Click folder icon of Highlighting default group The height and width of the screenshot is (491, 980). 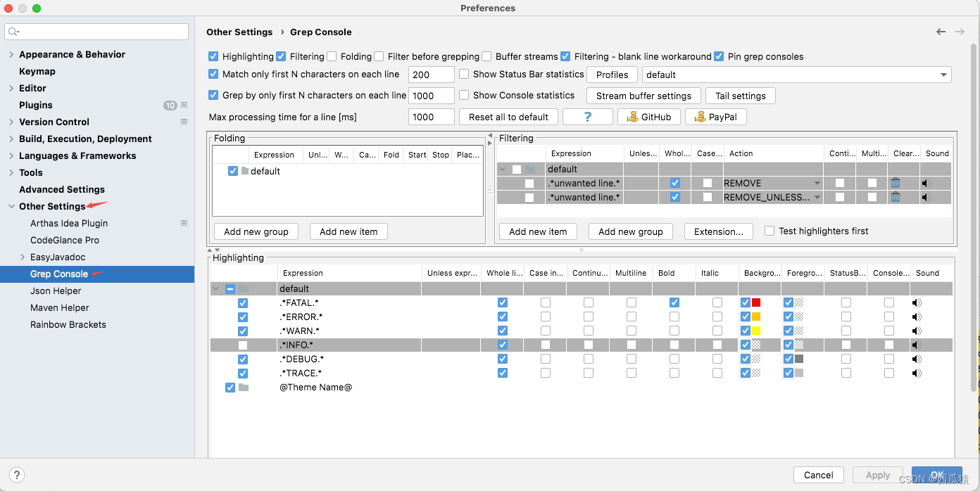point(244,288)
